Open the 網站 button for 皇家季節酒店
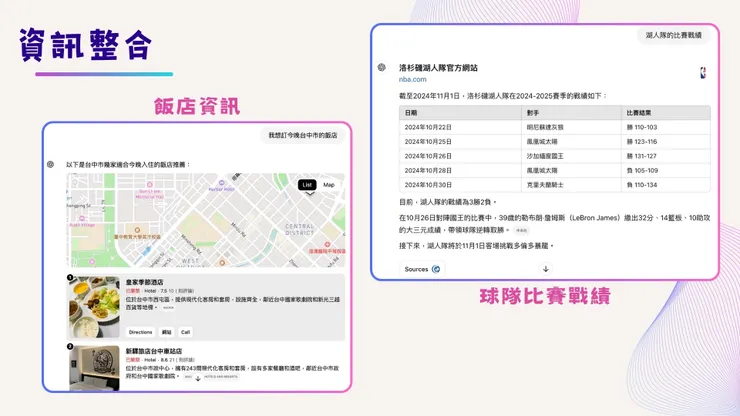 coord(167,332)
